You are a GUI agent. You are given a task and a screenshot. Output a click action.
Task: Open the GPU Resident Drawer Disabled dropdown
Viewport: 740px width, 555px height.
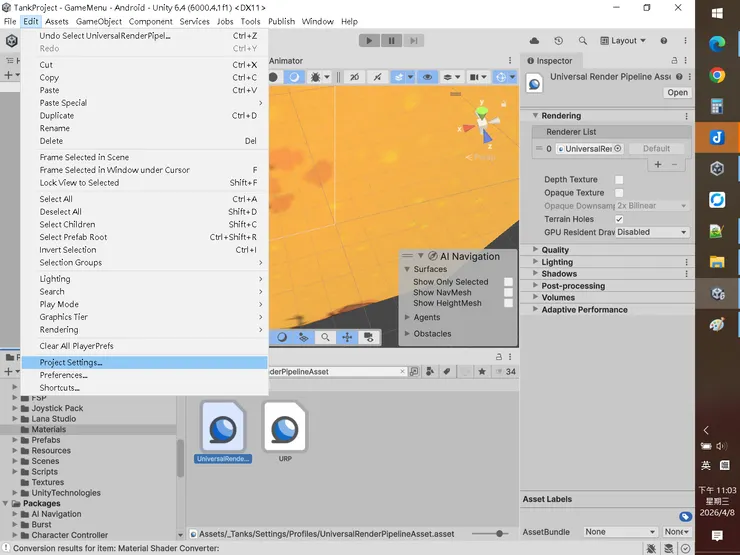652,232
